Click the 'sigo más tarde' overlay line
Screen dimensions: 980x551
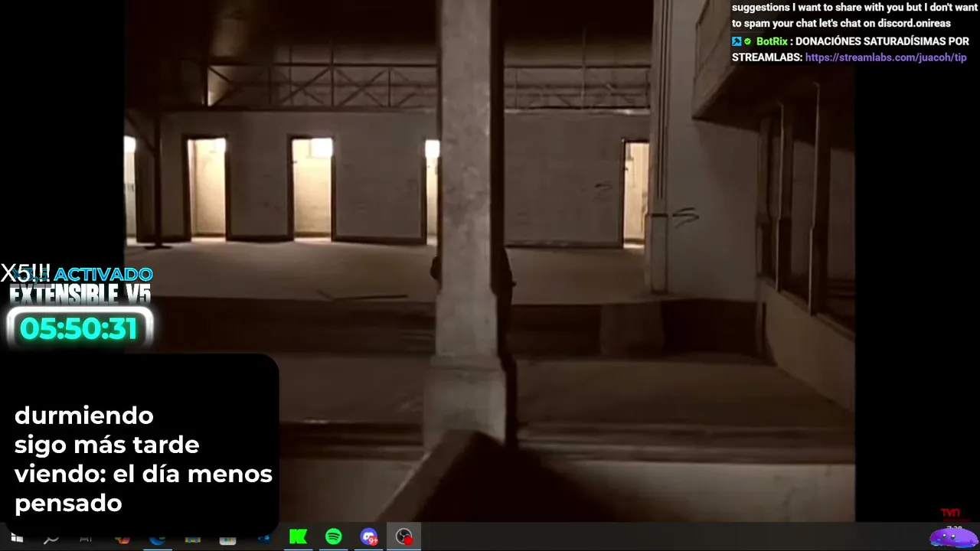pos(107,445)
